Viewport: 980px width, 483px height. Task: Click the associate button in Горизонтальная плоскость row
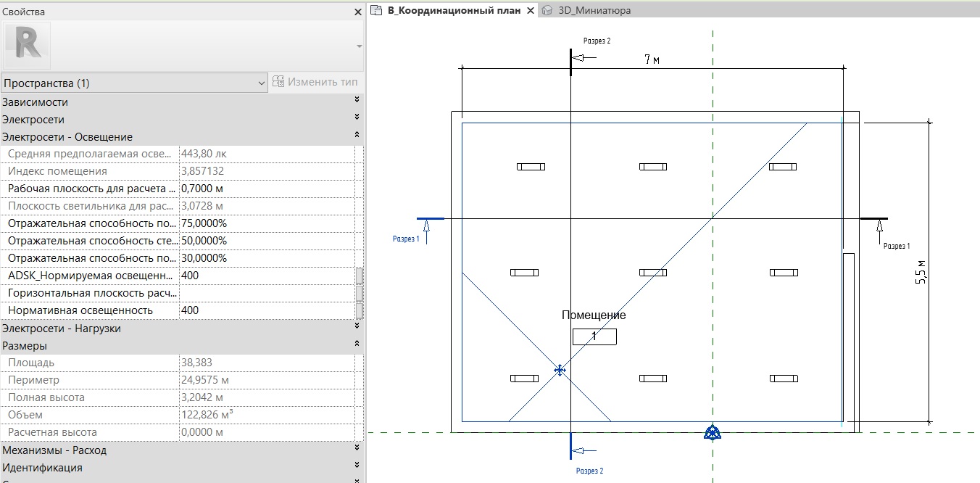click(x=359, y=293)
